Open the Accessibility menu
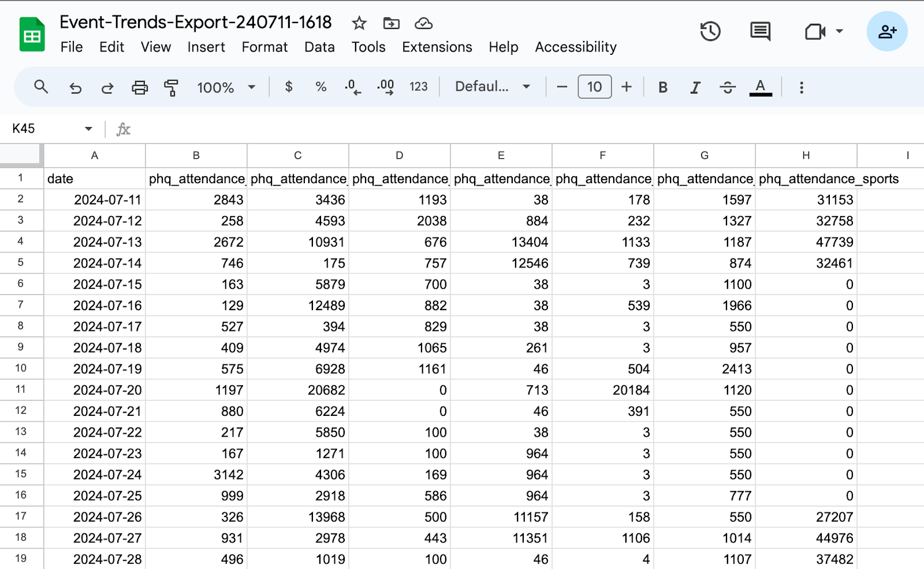This screenshot has height=569, width=924. pos(576,47)
